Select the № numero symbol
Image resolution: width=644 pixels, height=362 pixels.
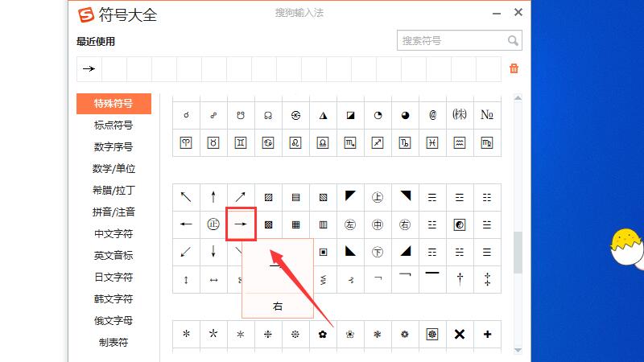point(487,115)
